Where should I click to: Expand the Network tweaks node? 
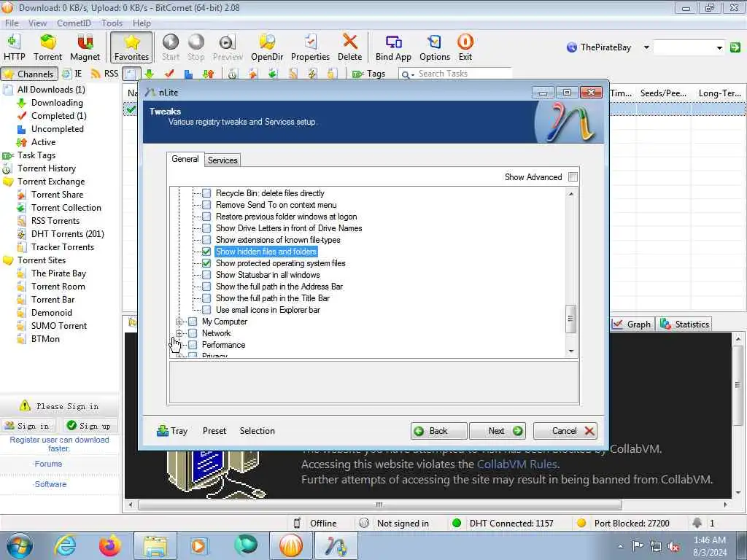179,333
